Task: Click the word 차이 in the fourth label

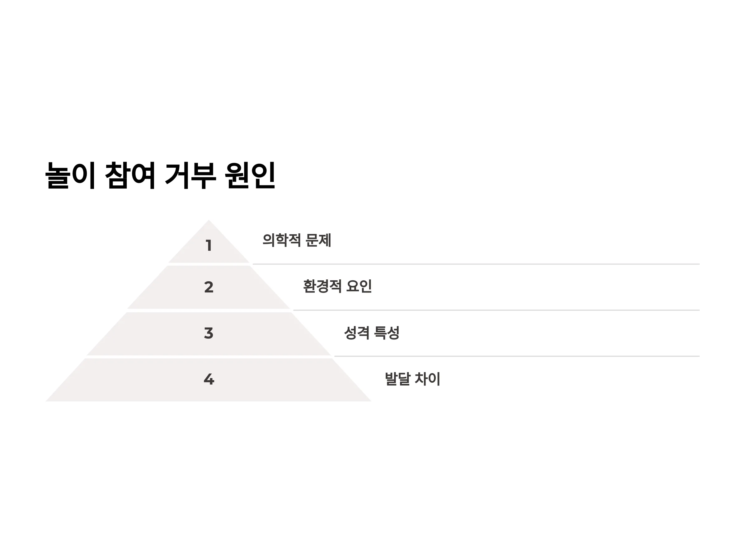Action: (x=428, y=379)
